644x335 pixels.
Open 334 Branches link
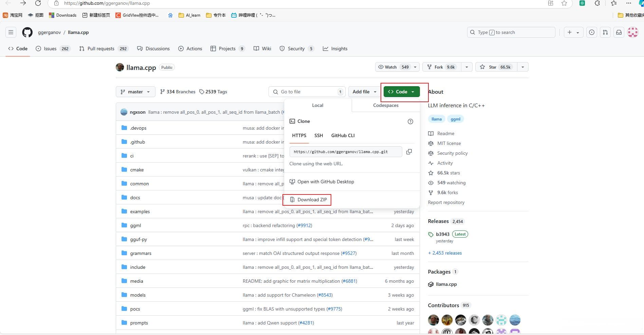pos(178,92)
